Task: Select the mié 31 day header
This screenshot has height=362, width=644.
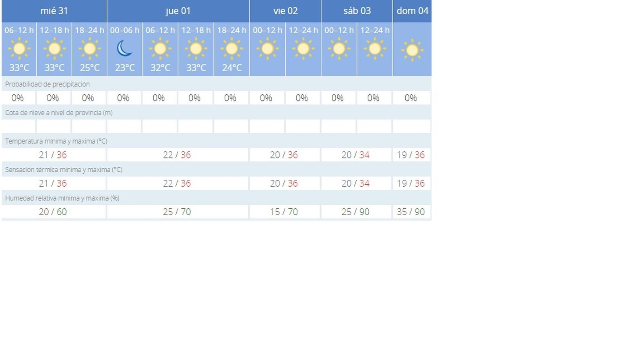Action: click(53, 11)
